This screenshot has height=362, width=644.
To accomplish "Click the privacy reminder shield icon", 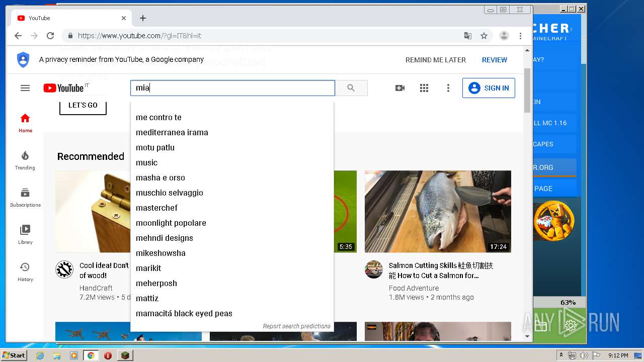I will coord(23,59).
